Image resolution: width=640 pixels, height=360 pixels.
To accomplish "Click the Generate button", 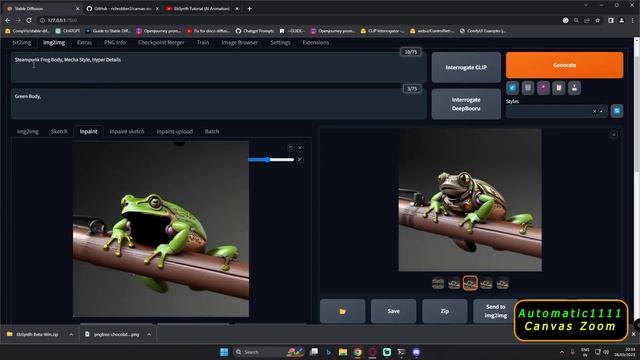I will pyautogui.click(x=564, y=65).
